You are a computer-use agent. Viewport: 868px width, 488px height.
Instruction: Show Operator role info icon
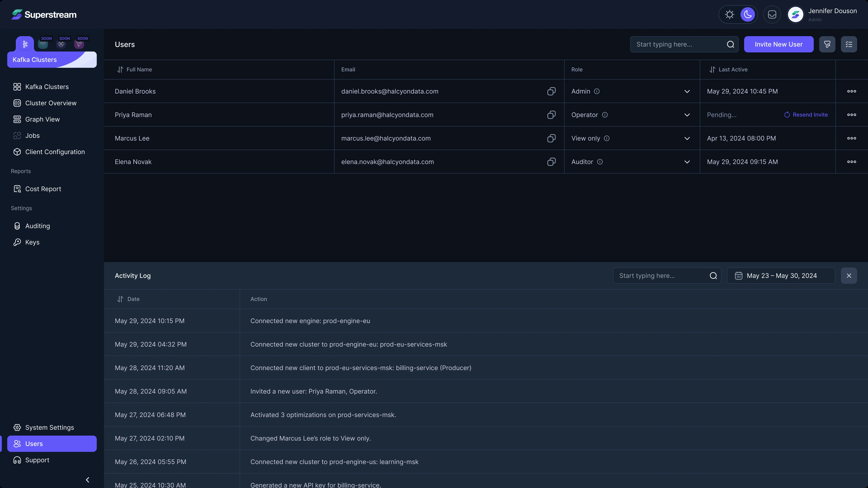[605, 115]
